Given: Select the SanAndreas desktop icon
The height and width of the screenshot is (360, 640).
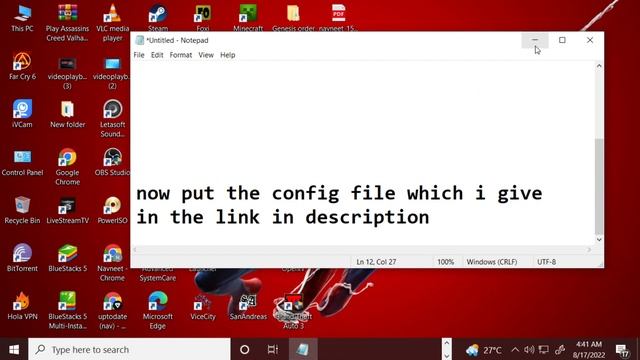Looking at the screenshot, I should [248, 307].
